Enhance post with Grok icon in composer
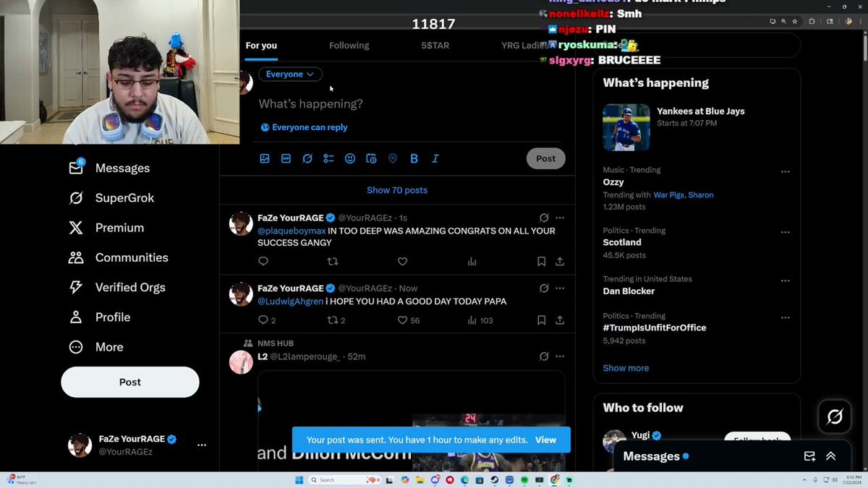This screenshot has height=488, width=868. click(x=307, y=158)
